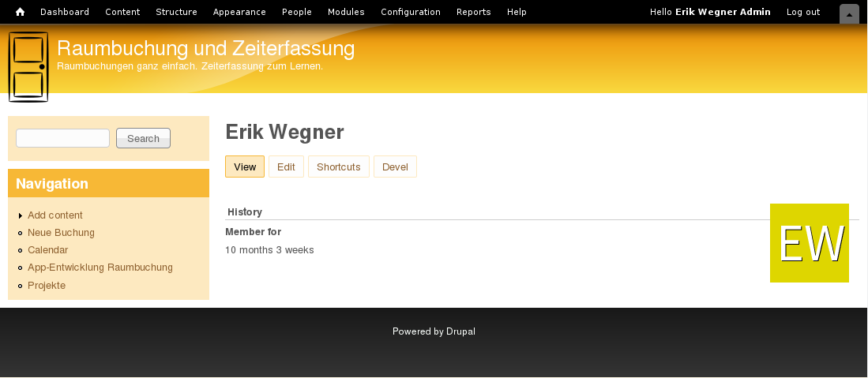This screenshot has height=378, width=868.
Task: Click the Erik Wegner Admin username link
Action: [x=723, y=12]
